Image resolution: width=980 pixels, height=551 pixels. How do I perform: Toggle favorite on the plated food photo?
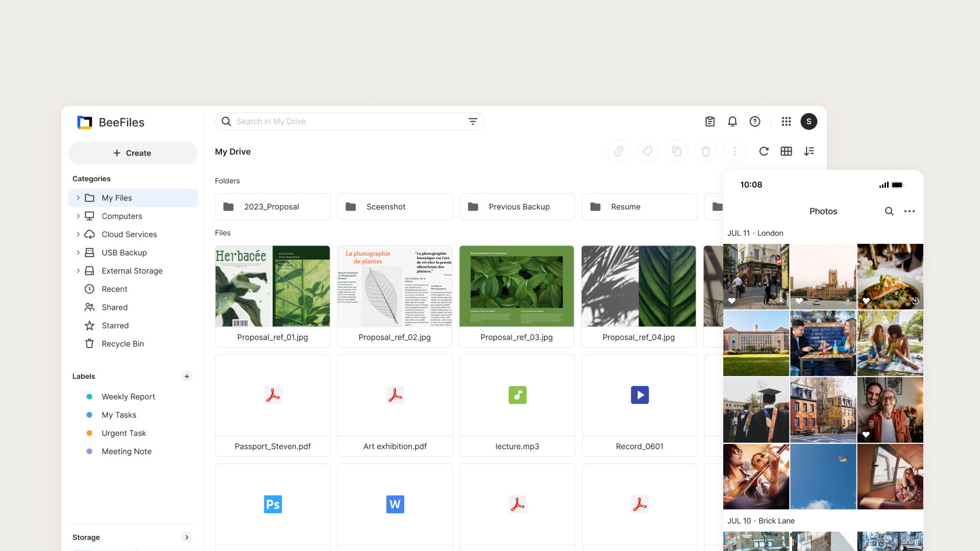[866, 301]
